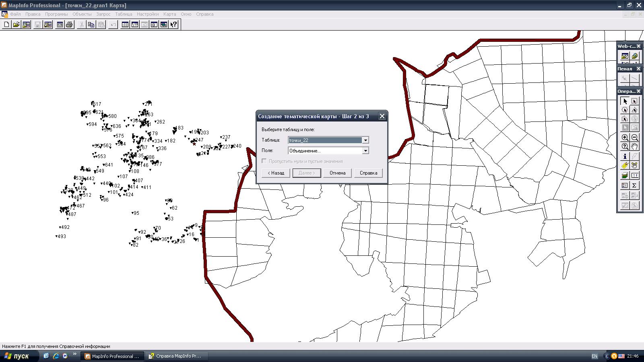
Task: Show the map Legend window icon
Action: (625, 185)
